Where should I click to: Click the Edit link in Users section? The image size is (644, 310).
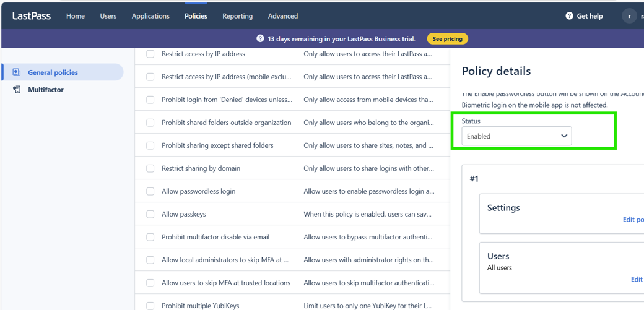coord(636,280)
